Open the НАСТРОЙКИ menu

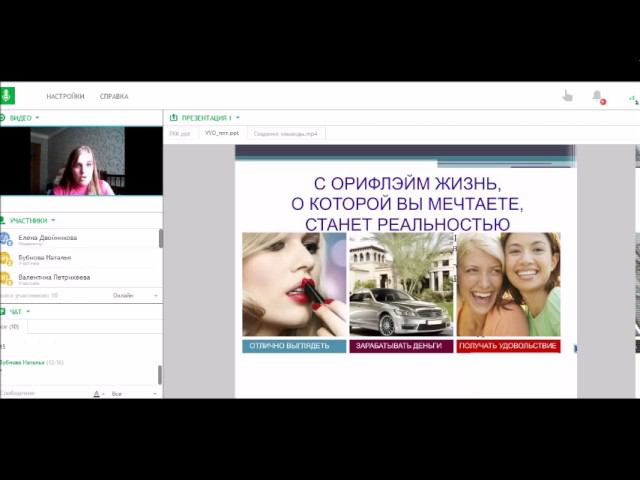[x=65, y=96]
